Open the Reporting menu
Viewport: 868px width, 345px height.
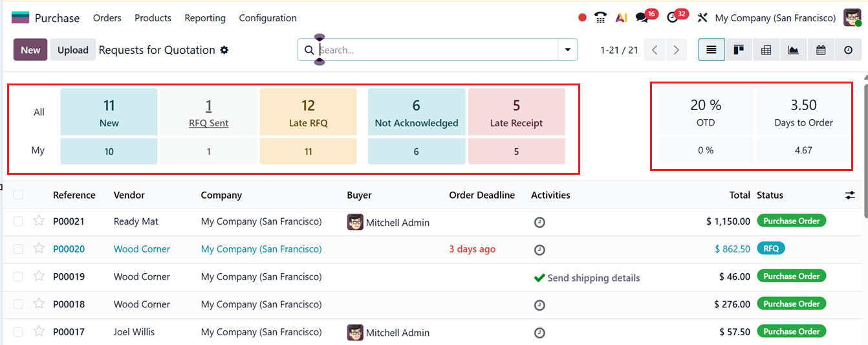coord(205,18)
